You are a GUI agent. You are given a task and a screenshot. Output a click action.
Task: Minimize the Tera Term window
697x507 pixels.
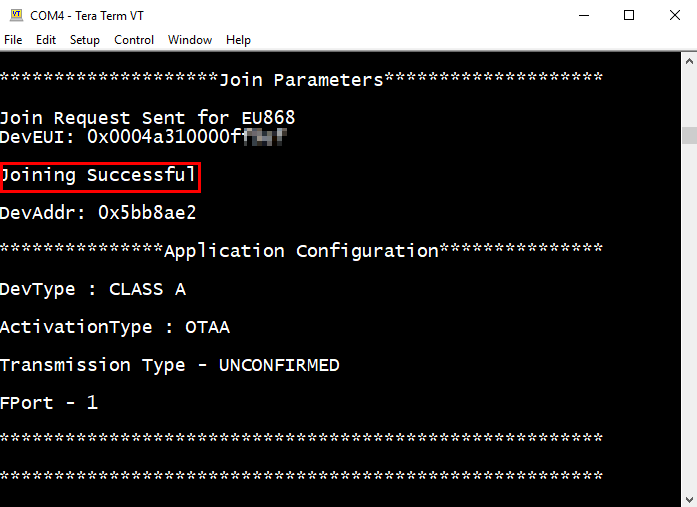pyautogui.click(x=582, y=15)
